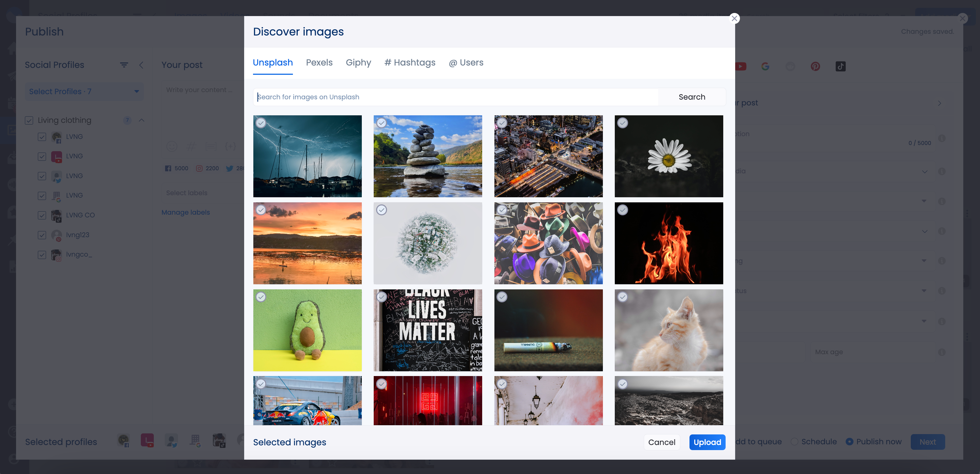The width and height of the screenshot is (980, 474).
Task: Click the info icon beside 0 / 5000
Action: pos(941,138)
